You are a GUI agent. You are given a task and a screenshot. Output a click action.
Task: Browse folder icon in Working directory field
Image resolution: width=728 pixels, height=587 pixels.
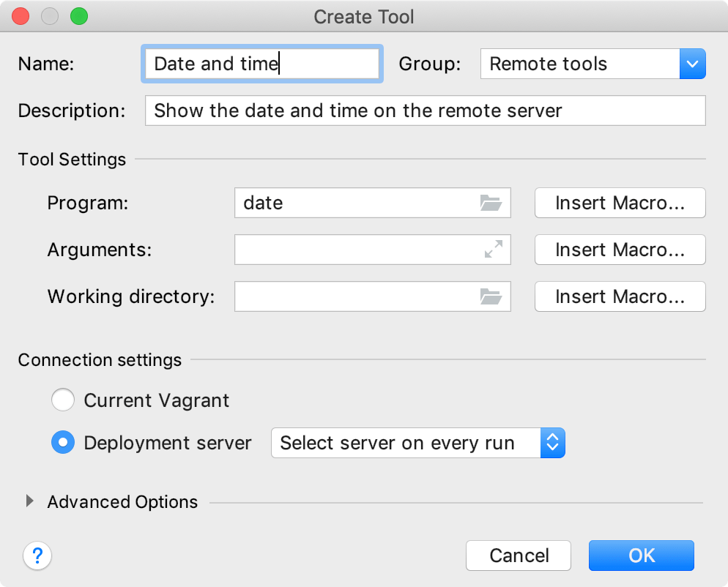tap(491, 296)
